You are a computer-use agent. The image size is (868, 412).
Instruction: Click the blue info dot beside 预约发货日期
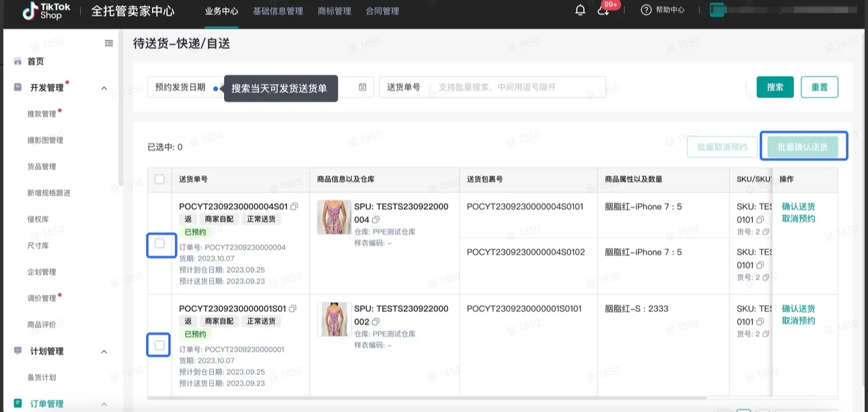[215, 88]
